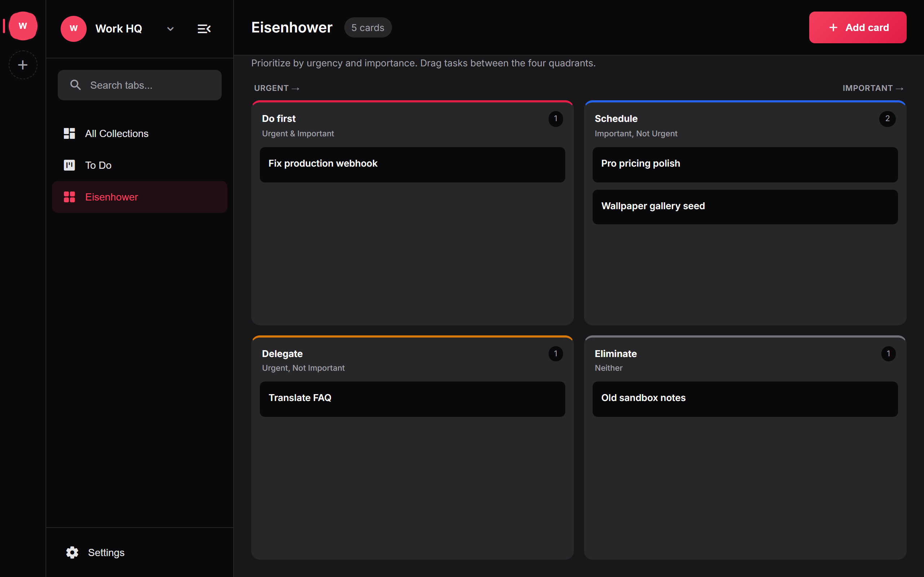Click the Old sandbox notes card
Screen dimensions: 924x577
pyautogui.click(x=745, y=399)
